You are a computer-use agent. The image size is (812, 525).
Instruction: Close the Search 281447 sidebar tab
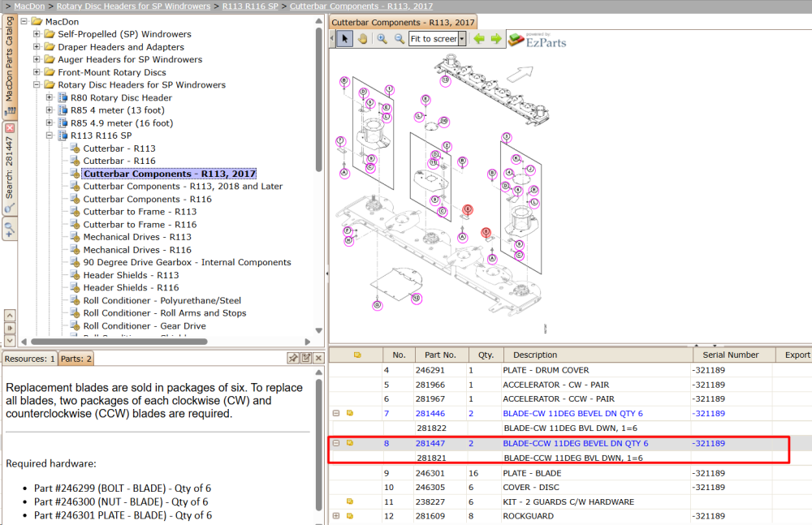coord(10,128)
